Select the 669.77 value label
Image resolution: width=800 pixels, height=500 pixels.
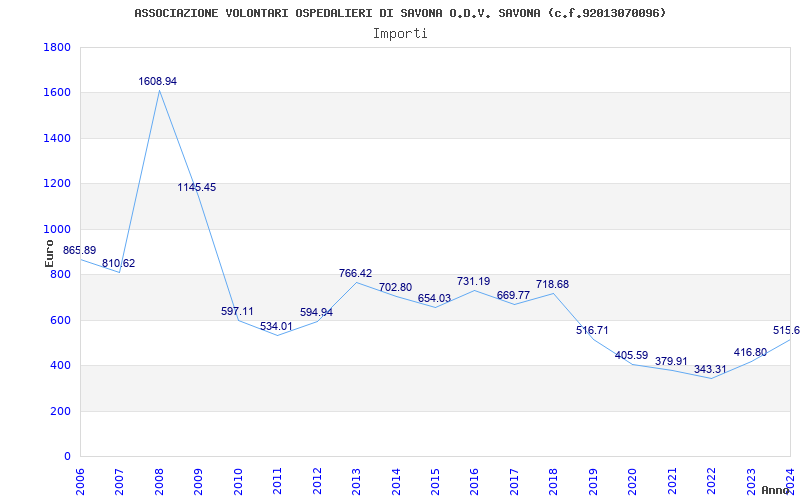tap(513, 295)
